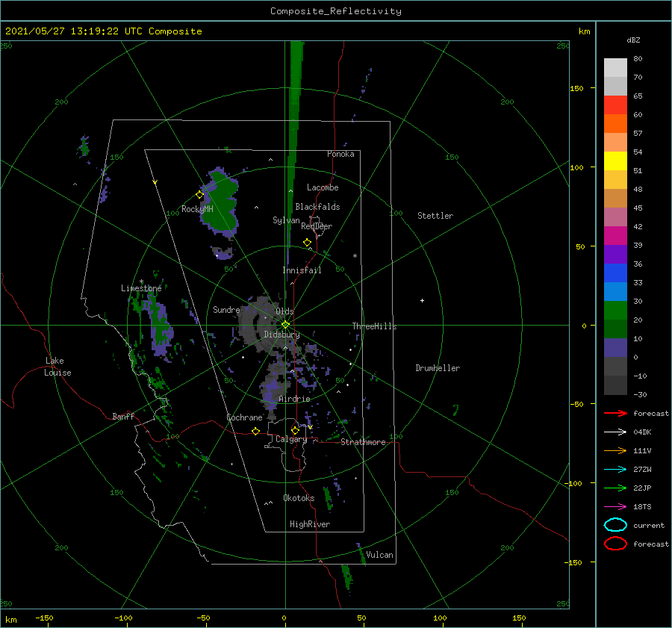Click the Banff label
Screen dimensions: 672x628
123,416
